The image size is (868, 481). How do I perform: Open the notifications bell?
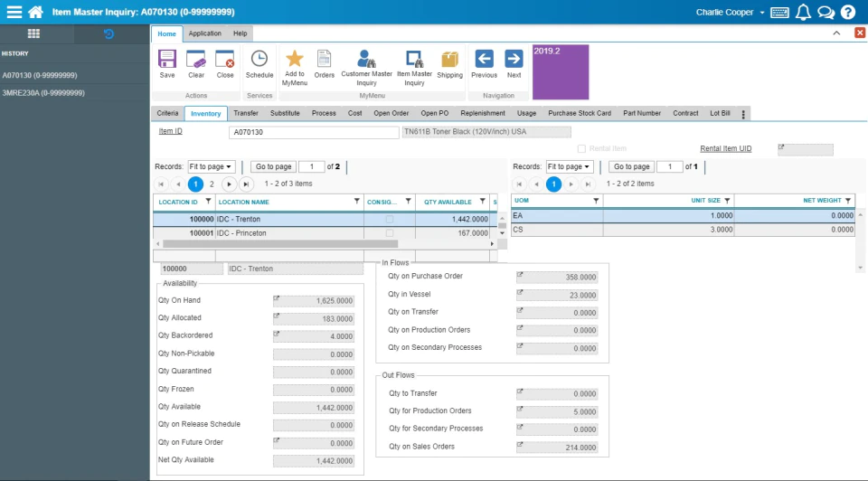click(803, 12)
